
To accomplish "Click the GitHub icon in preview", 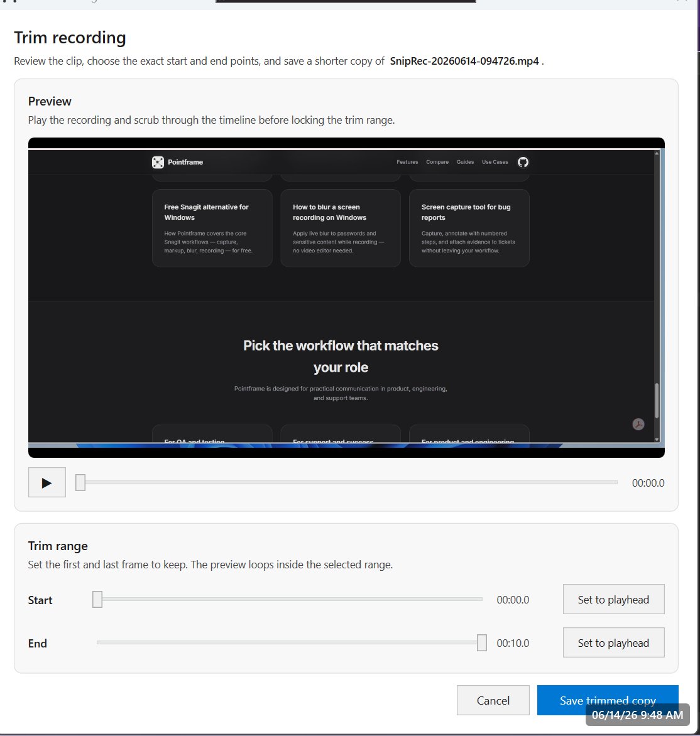I will [x=523, y=163].
